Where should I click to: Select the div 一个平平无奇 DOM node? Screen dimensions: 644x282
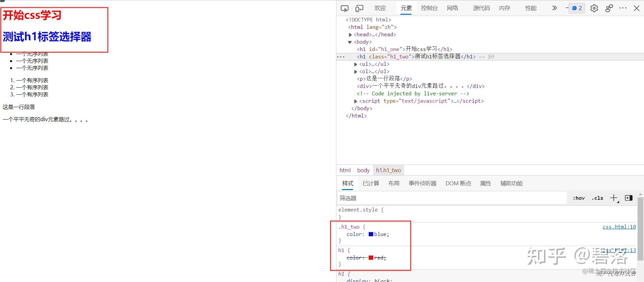tap(421, 86)
